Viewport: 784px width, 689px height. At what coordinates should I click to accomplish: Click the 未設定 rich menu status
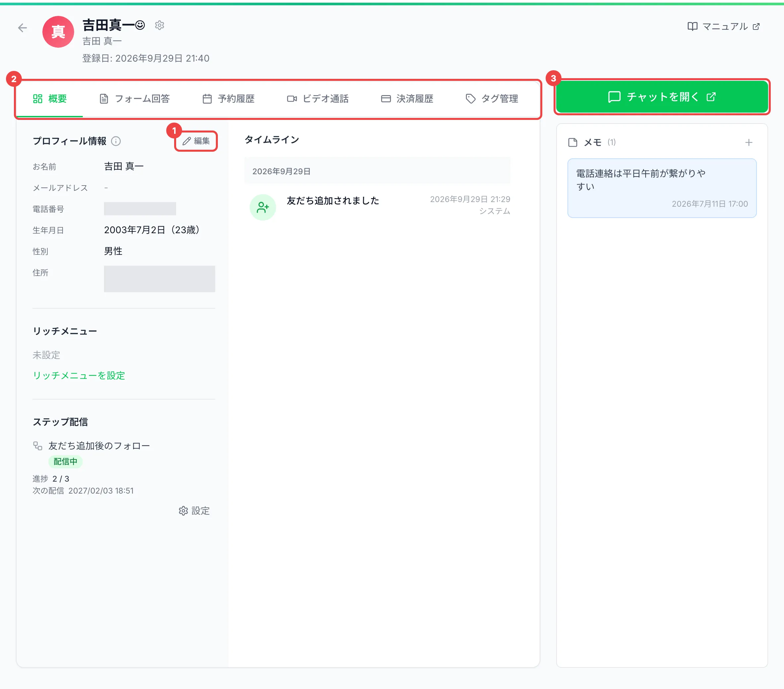(x=46, y=355)
